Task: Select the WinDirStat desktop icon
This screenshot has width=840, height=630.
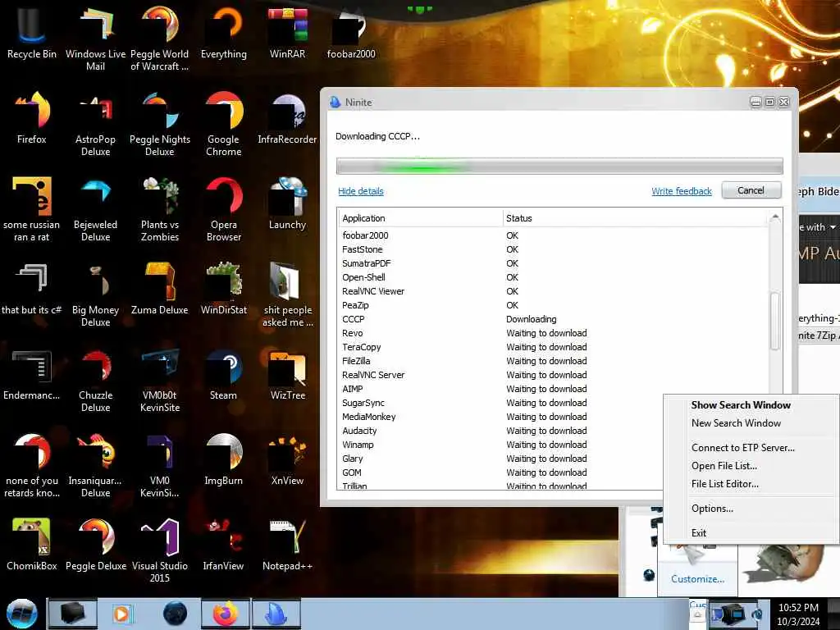Action: click(x=224, y=289)
